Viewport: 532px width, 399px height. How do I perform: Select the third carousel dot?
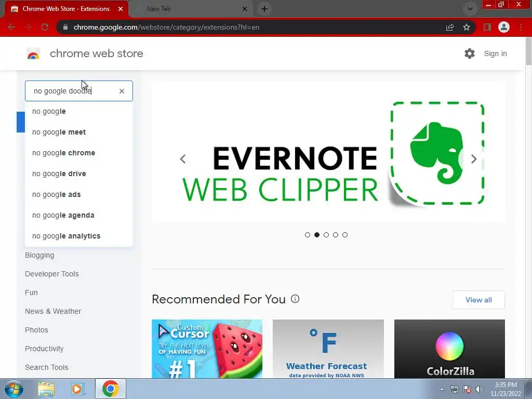tap(326, 235)
